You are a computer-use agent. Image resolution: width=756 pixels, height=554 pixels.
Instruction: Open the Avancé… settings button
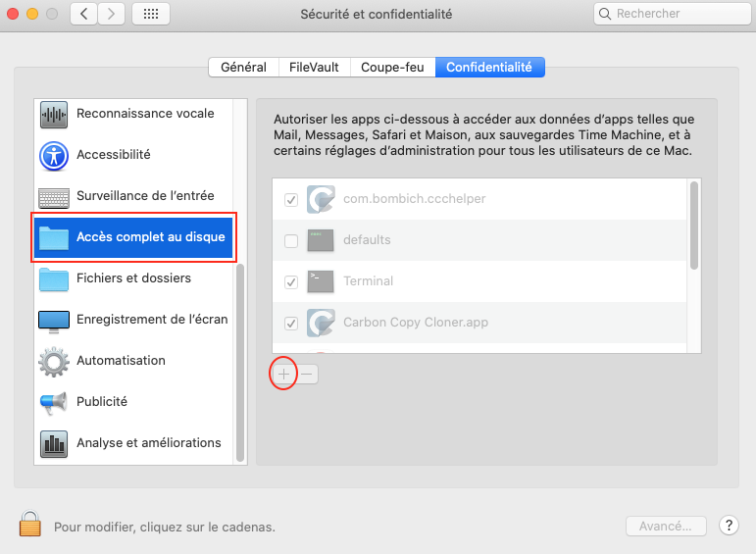point(666,526)
